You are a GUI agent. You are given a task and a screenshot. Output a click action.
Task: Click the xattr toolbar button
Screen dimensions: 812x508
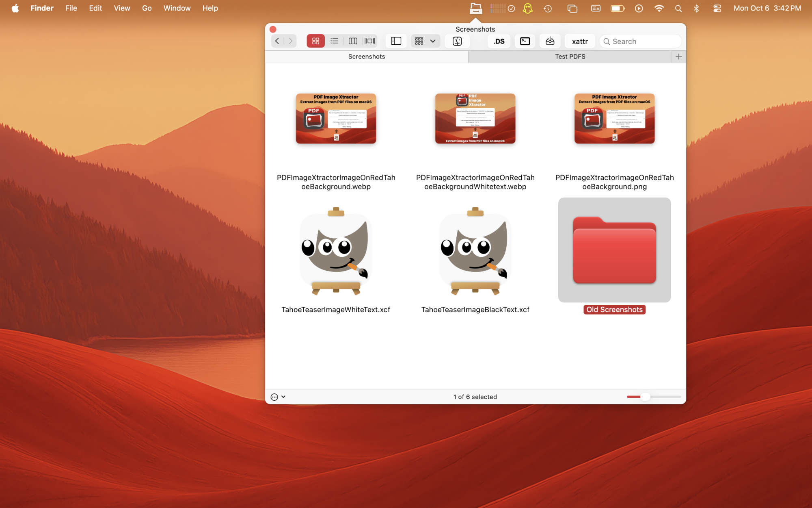pos(579,41)
